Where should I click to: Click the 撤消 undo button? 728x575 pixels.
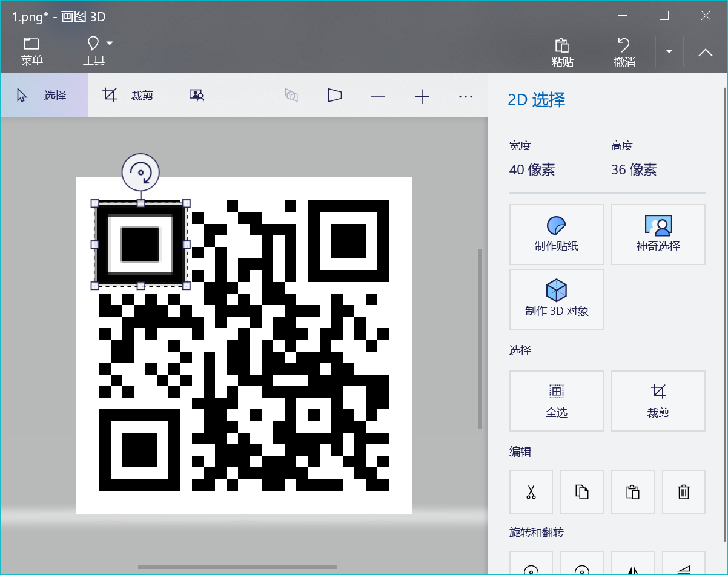point(624,53)
